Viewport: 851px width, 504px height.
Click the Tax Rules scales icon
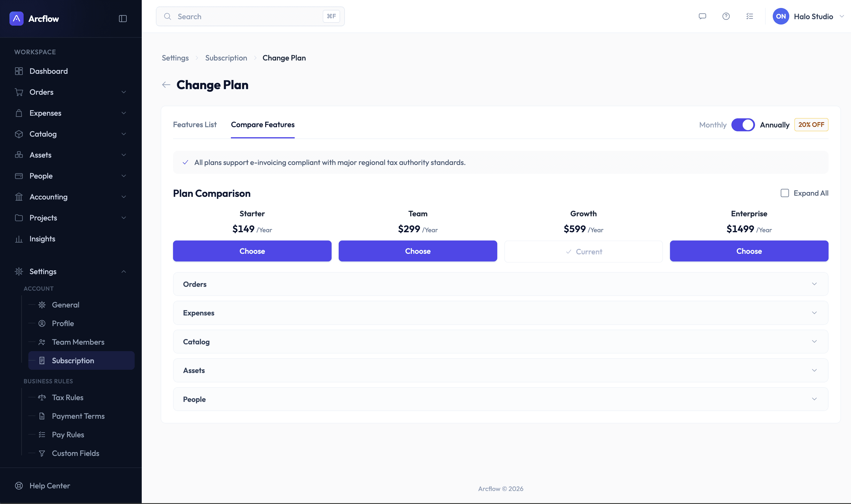[42, 397]
